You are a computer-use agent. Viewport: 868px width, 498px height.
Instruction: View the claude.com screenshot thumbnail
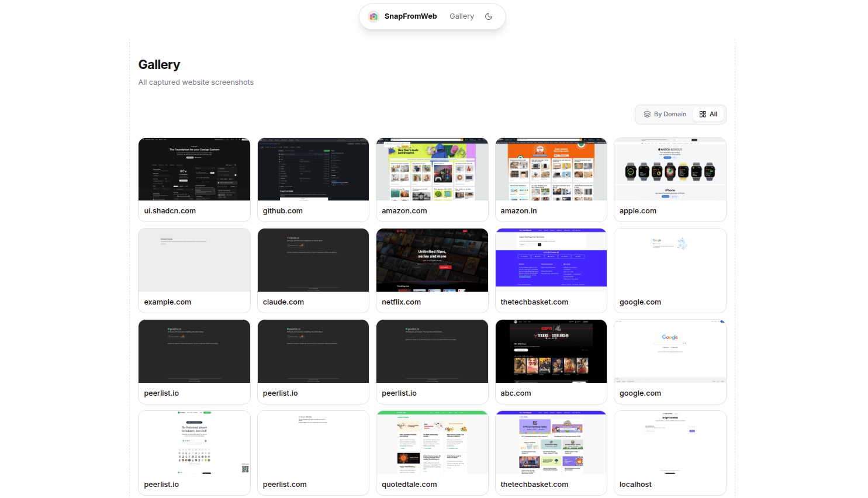[x=313, y=261]
